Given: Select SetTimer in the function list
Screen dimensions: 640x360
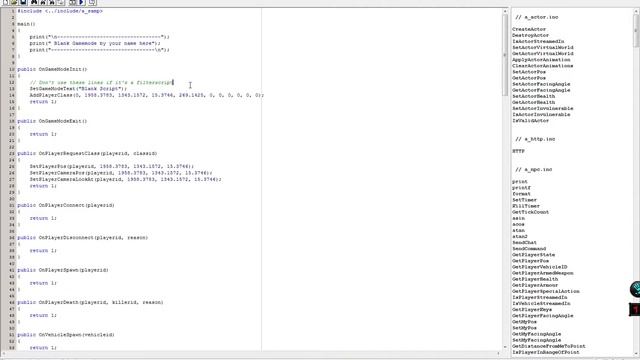Looking at the screenshot, I should pos(524,200).
